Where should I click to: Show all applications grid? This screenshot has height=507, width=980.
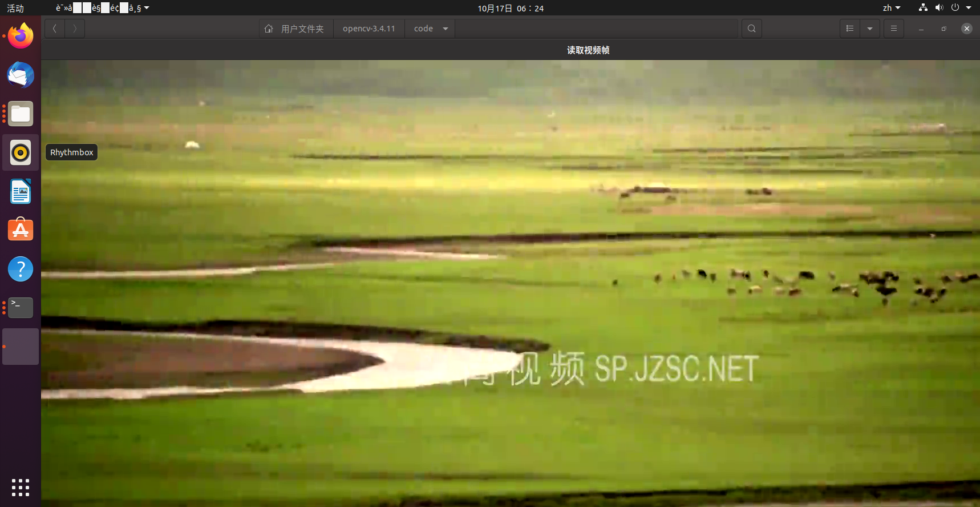tap(21, 488)
